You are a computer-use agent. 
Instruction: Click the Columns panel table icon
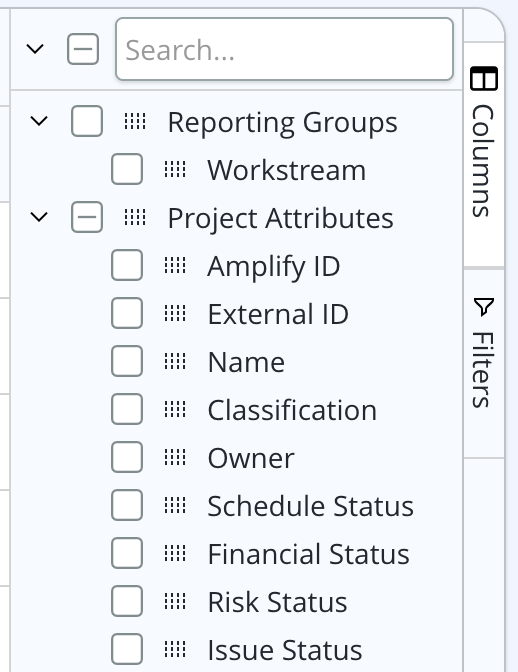484,78
